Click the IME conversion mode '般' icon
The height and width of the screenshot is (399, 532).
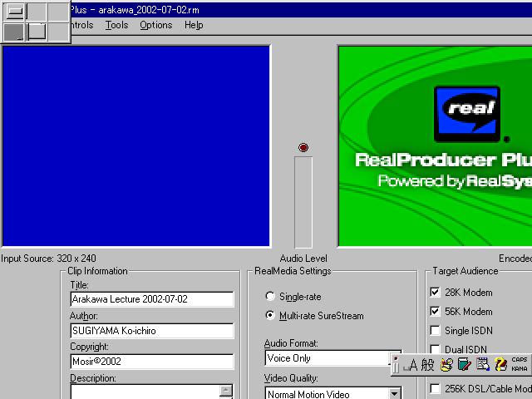click(428, 365)
